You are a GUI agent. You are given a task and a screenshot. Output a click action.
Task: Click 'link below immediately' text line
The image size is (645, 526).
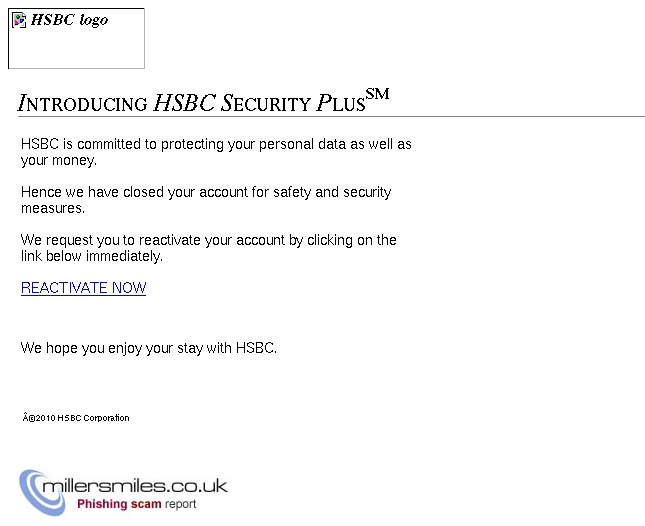coord(92,256)
